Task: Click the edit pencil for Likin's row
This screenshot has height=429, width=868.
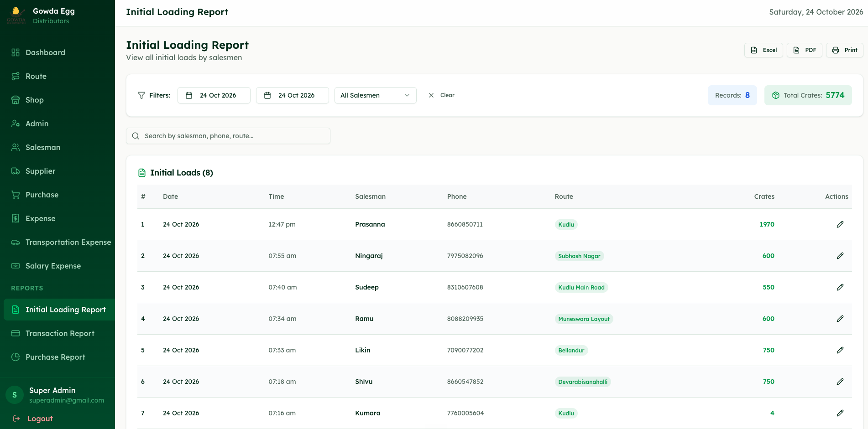Action: (840, 350)
